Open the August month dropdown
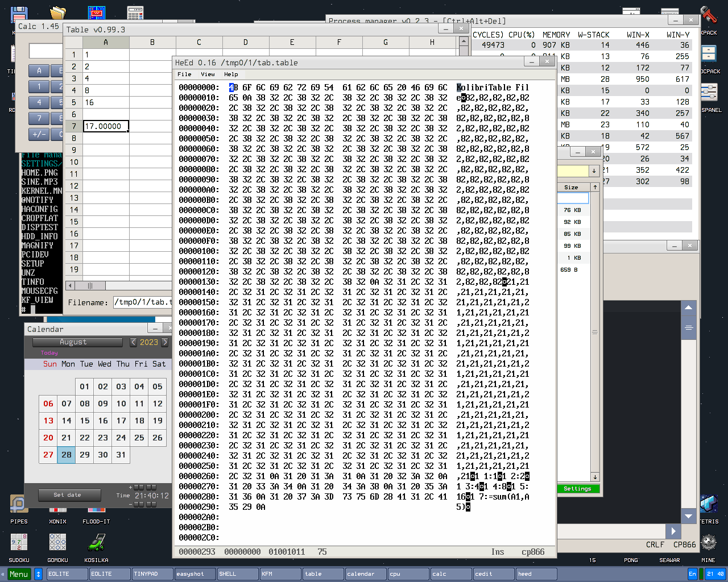The image size is (728, 582). (77, 342)
